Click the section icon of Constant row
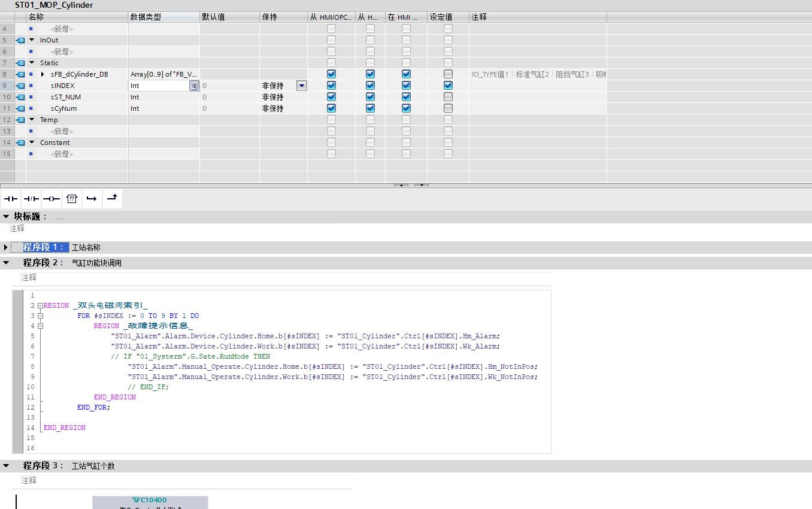 (20, 143)
